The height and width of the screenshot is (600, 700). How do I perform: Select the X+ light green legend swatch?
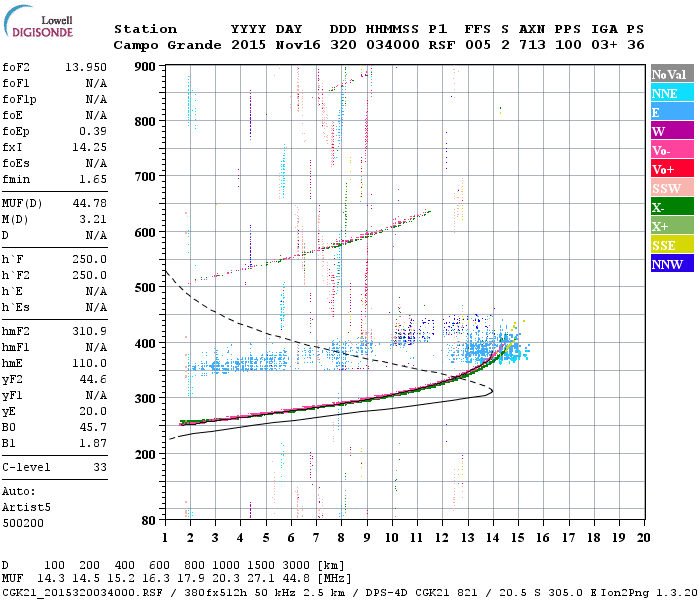[672, 225]
